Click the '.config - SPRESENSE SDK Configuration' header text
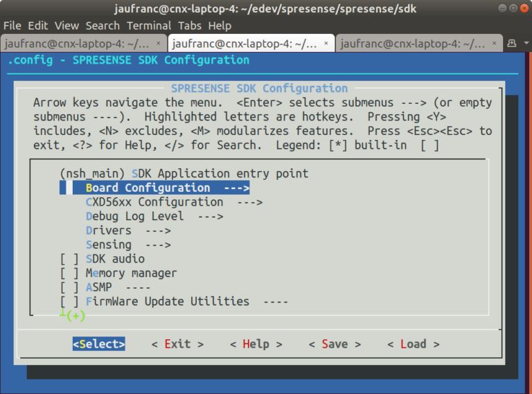Viewport: 532px width, 394px height. click(x=129, y=60)
